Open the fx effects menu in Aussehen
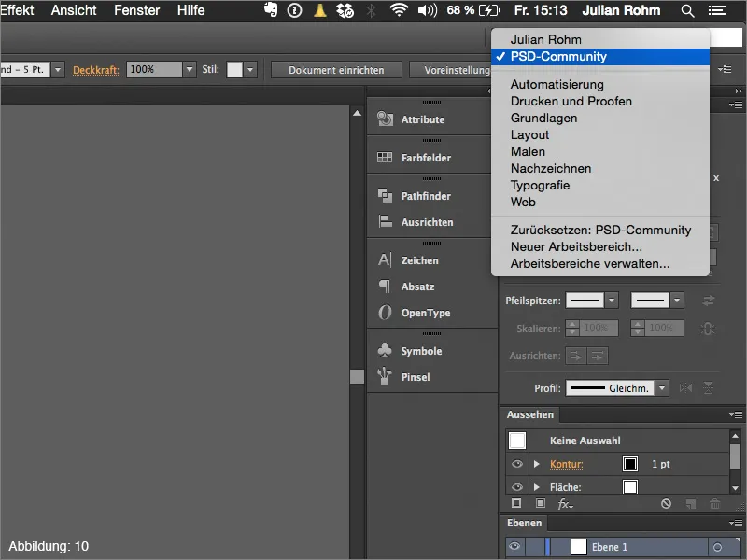 [x=565, y=504]
